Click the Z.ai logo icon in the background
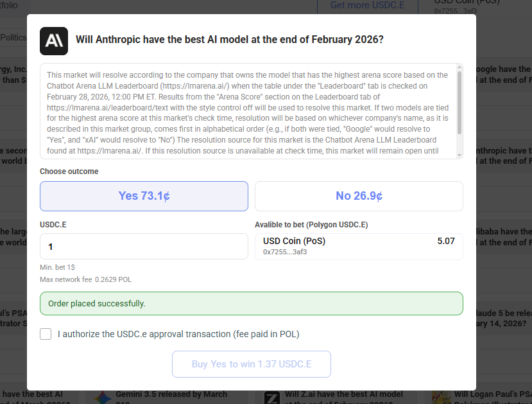 tap(271, 398)
